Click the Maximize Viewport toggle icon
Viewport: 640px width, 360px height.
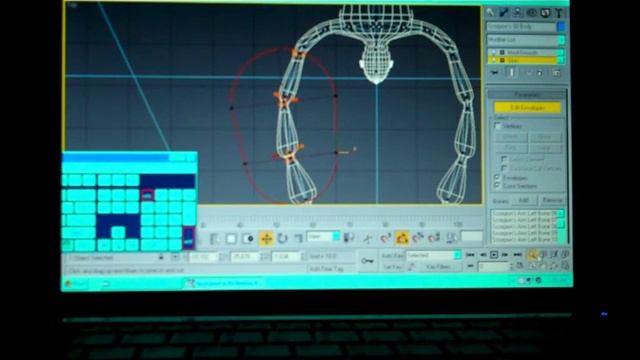pyautogui.click(x=565, y=266)
